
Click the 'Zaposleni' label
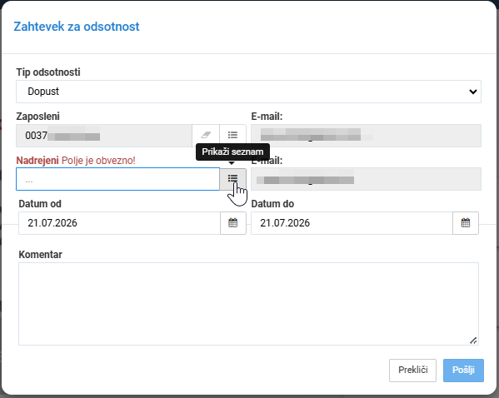38,116
